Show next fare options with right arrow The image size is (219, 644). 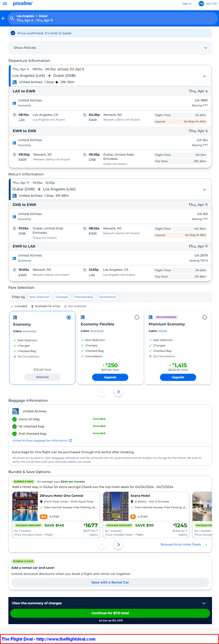tap(118, 392)
